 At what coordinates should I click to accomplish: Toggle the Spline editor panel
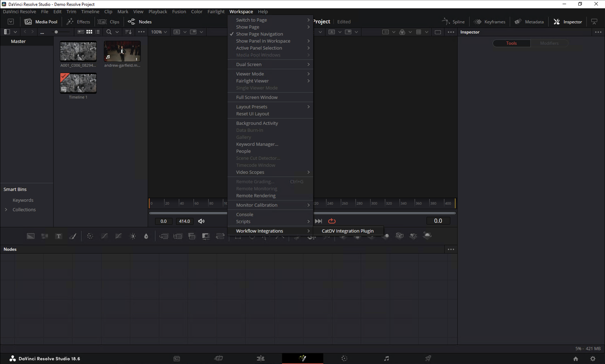(453, 22)
